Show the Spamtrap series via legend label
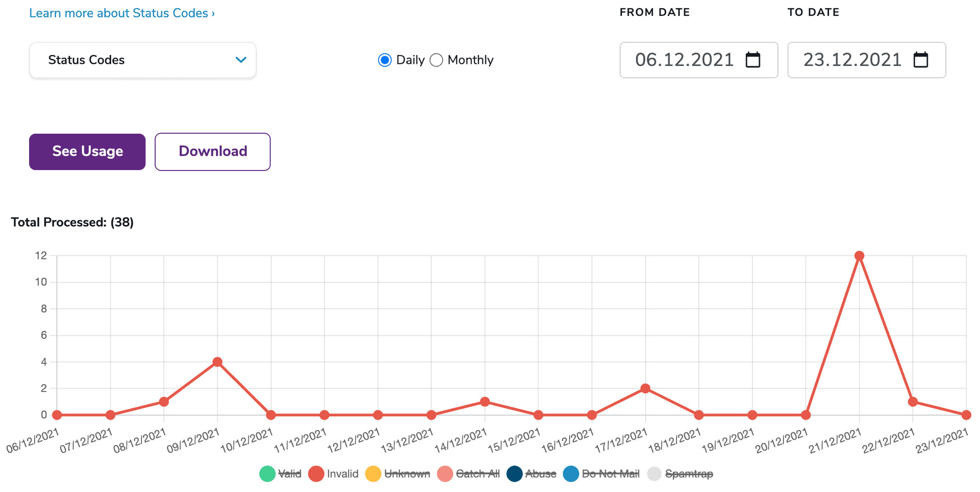 pos(689,474)
